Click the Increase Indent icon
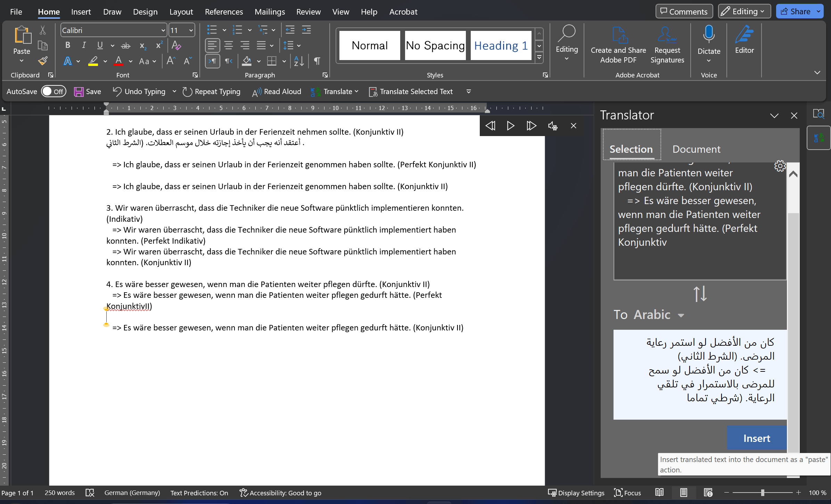This screenshot has height=504, width=831. 306,30
